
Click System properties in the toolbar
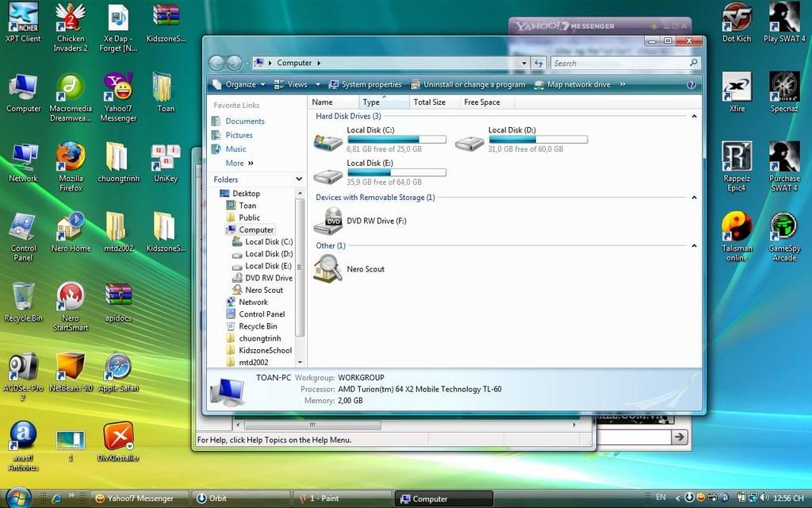pyautogui.click(x=365, y=84)
